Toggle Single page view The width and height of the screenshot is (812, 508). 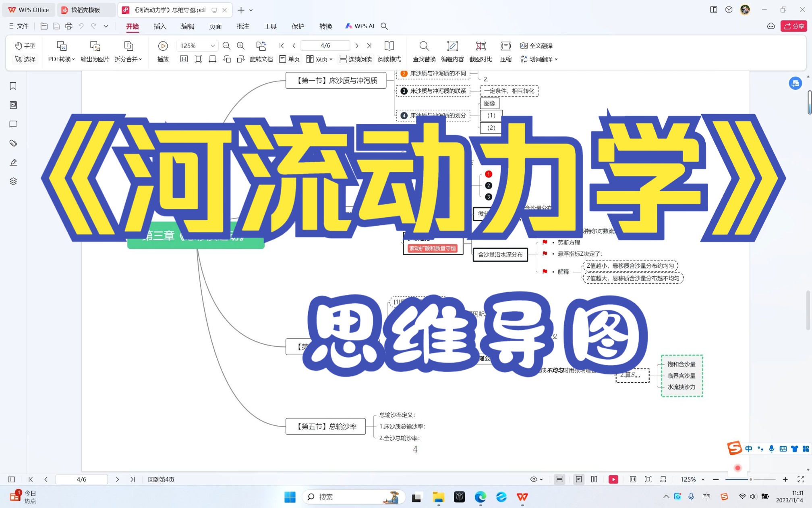290,59
